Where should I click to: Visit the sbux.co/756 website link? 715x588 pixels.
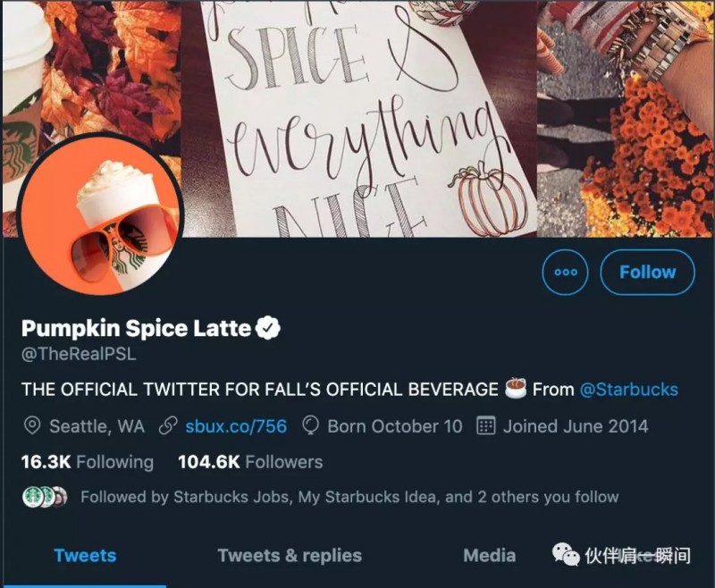236,426
